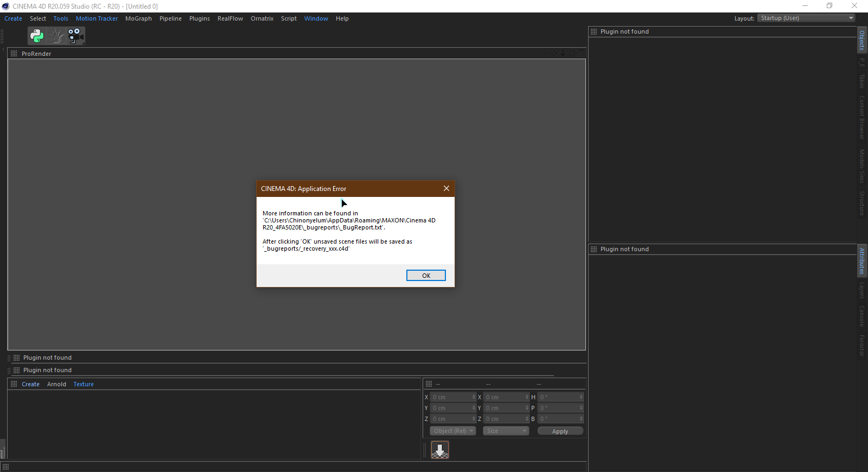Viewport: 868px width, 472px height.
Task: Click the grass plugin icon
Action: click(56, 36)
